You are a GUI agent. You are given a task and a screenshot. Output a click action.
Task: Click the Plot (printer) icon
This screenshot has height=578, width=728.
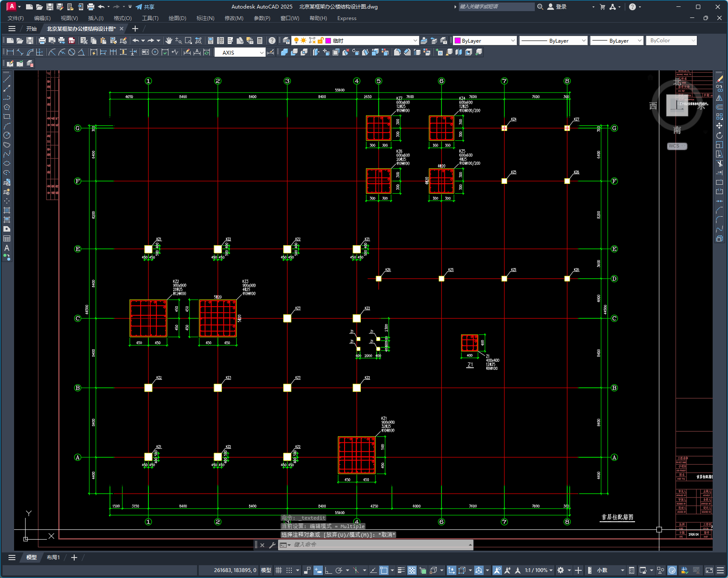coord(42,41)
